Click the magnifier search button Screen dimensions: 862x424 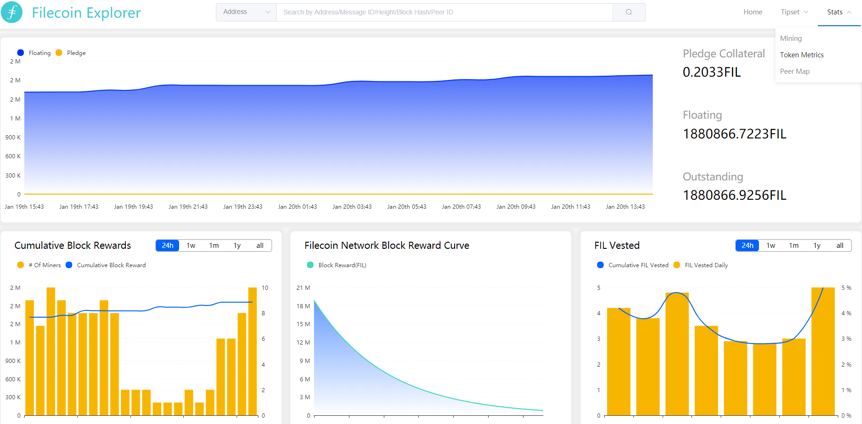tap(629, 12)
